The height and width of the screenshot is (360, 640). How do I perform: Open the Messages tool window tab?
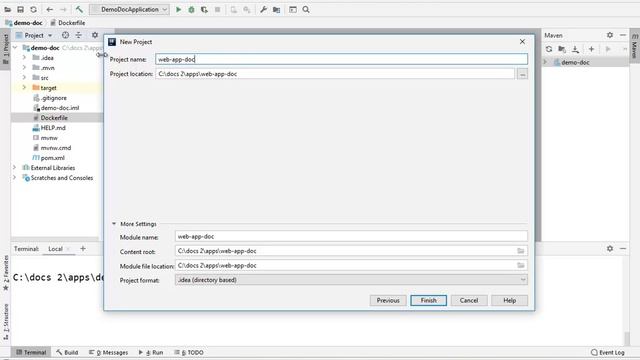[x=109, y=352]
